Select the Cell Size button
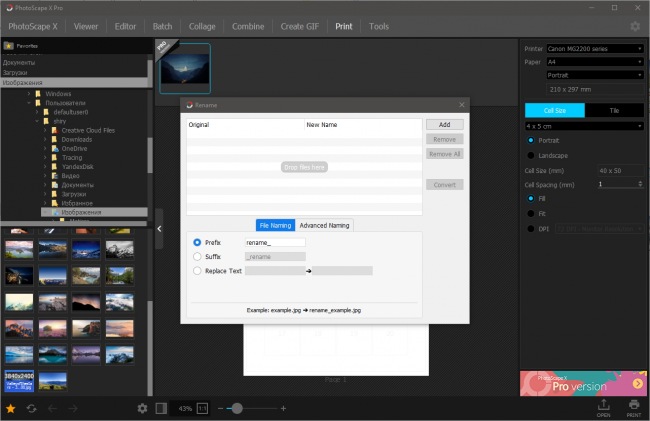Viewport: 650px width, 421px height. 555,111
